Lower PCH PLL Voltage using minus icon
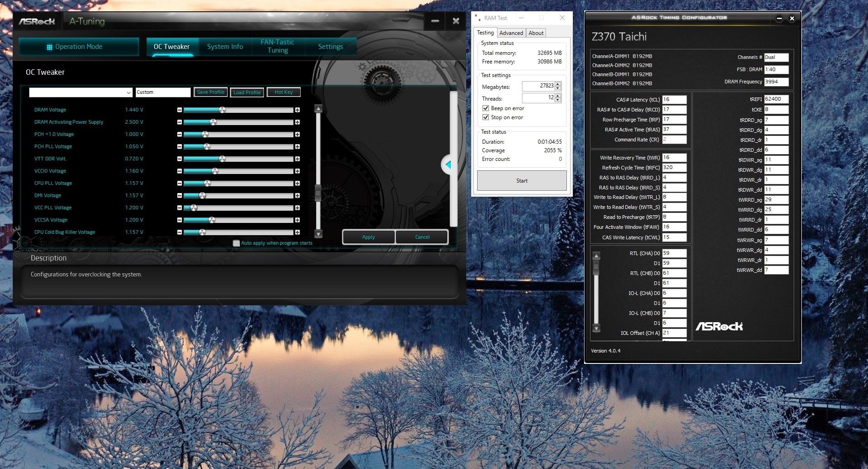This screenshot has width=868, height=469. pyautogui.click(x=180, y=147)
